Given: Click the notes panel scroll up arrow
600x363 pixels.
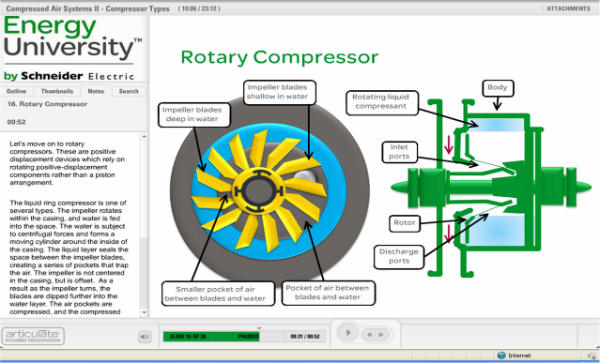Looking at the screenshot, I should [x=144, y=136].
